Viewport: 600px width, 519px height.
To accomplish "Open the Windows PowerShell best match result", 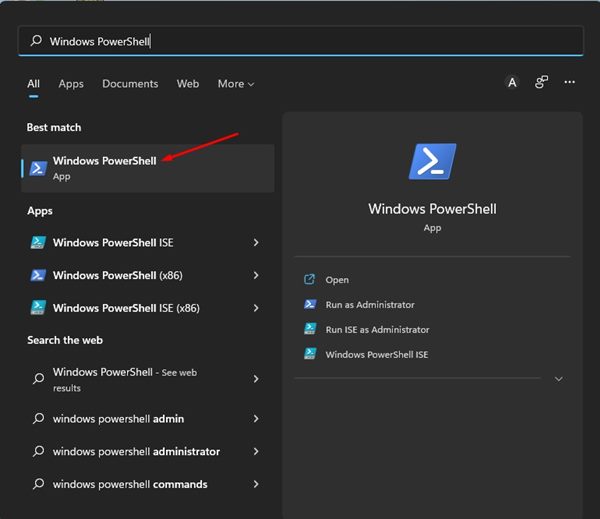I will (148, 168).
